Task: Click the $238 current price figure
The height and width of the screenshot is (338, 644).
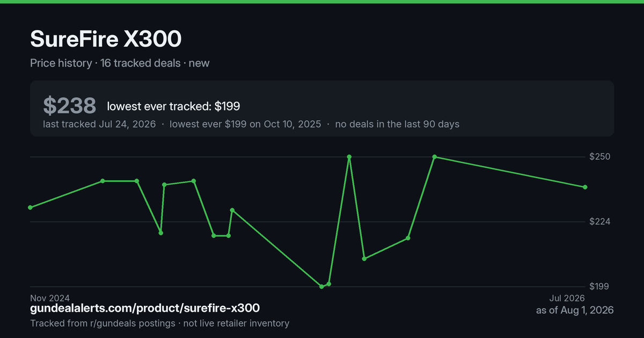Action: coord(70,106)
